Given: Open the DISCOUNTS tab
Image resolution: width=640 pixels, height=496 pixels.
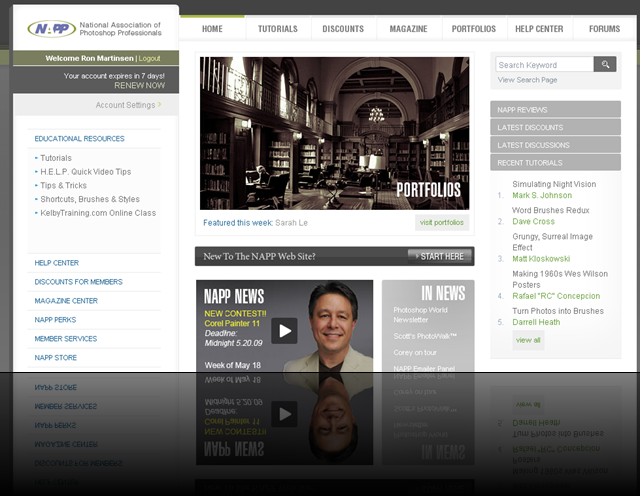Looking at the screenshot, I should 343,29.
